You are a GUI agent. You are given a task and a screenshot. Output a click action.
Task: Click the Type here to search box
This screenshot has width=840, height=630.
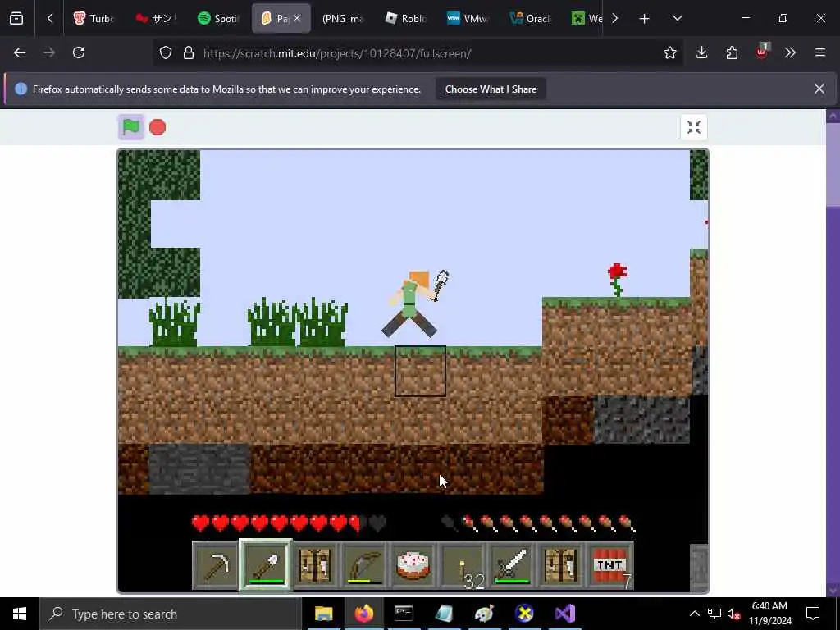[171, 614]
